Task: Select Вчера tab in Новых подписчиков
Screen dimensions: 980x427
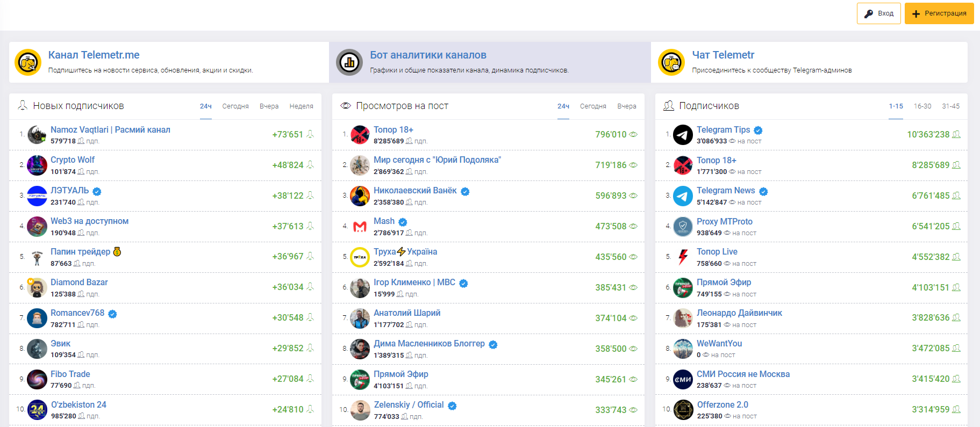Action: pyautogui.click(x=269, y=106)
